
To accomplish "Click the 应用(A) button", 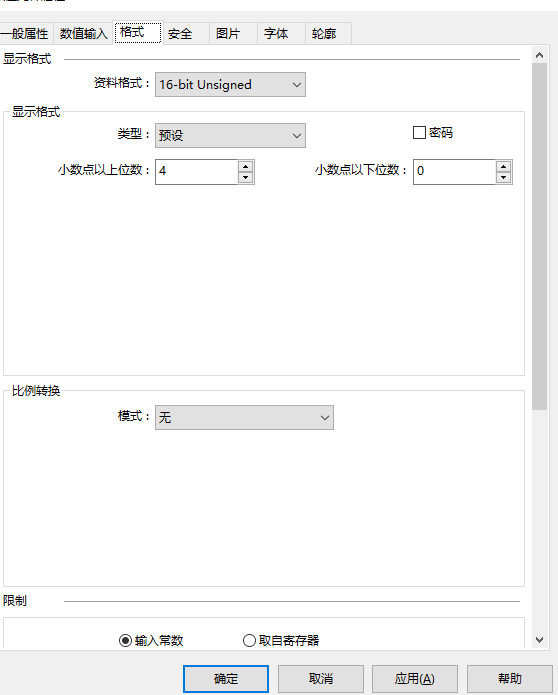I will [x=414, y=679].
